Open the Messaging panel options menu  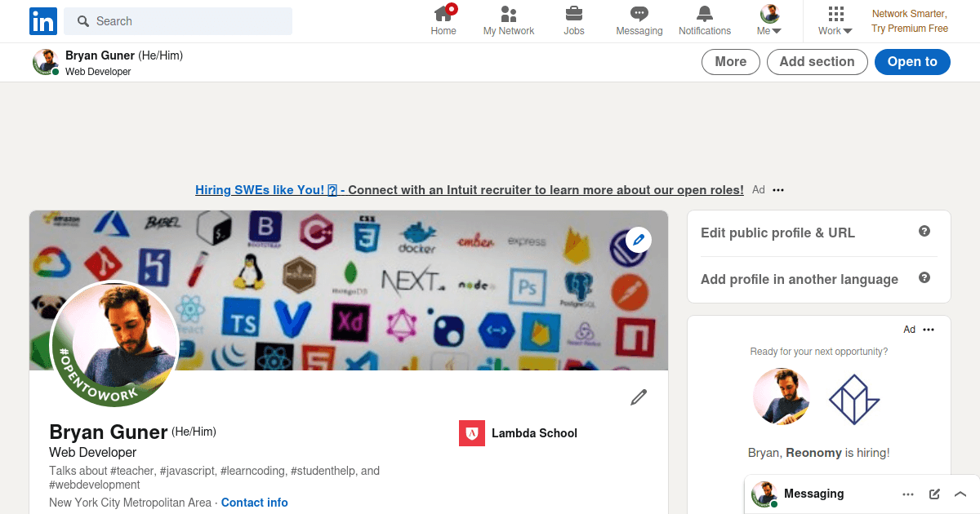(907, 494)
